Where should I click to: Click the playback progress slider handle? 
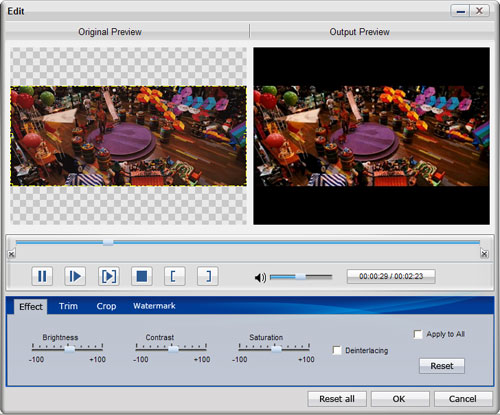click(x=108, y=242)
